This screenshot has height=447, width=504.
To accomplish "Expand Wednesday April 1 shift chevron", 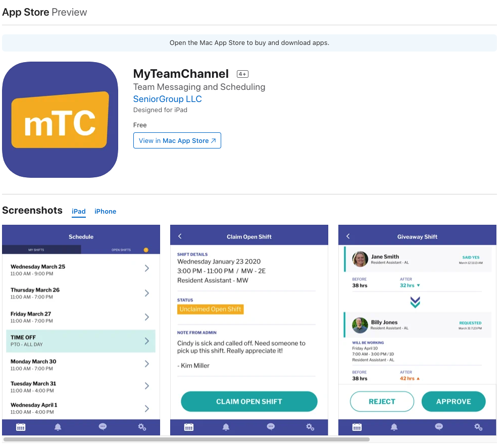I will (x=147, y=409).
